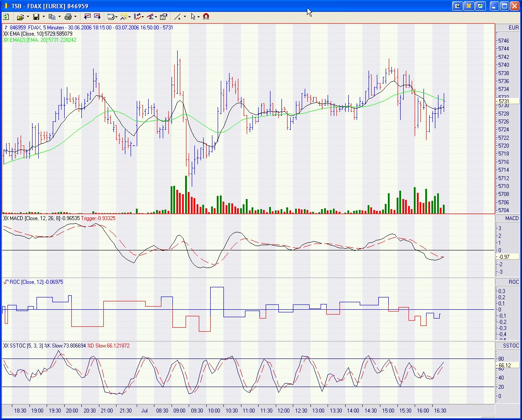Screen dimensions: 522x420
Task: Click the green refresh chart icon
Action: (6, 17)
